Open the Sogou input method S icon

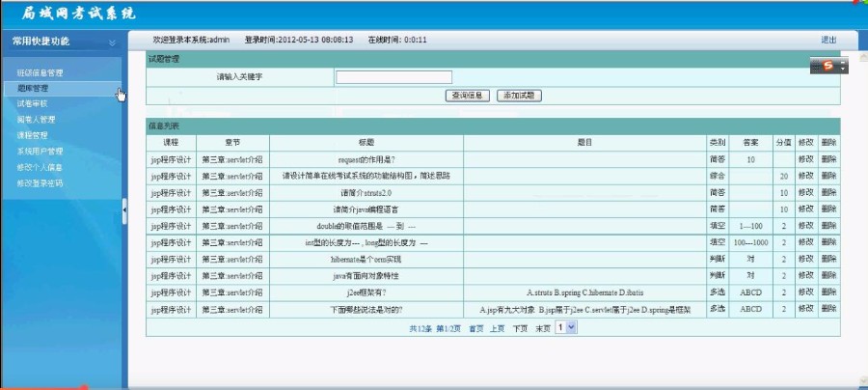coord(827,66)
